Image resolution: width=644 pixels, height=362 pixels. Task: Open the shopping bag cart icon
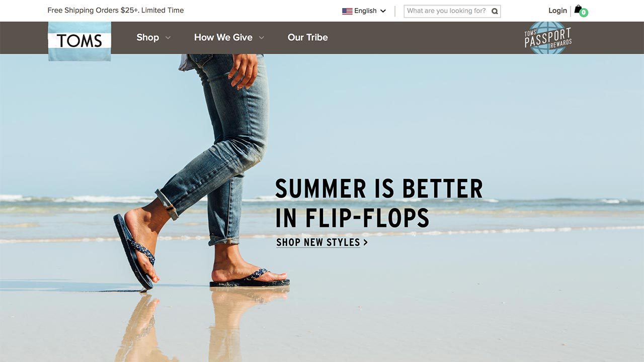pos(578,10)
